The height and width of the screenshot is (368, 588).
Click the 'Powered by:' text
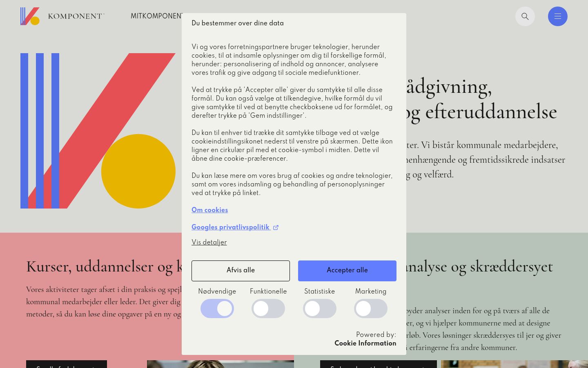pos(376,335)
